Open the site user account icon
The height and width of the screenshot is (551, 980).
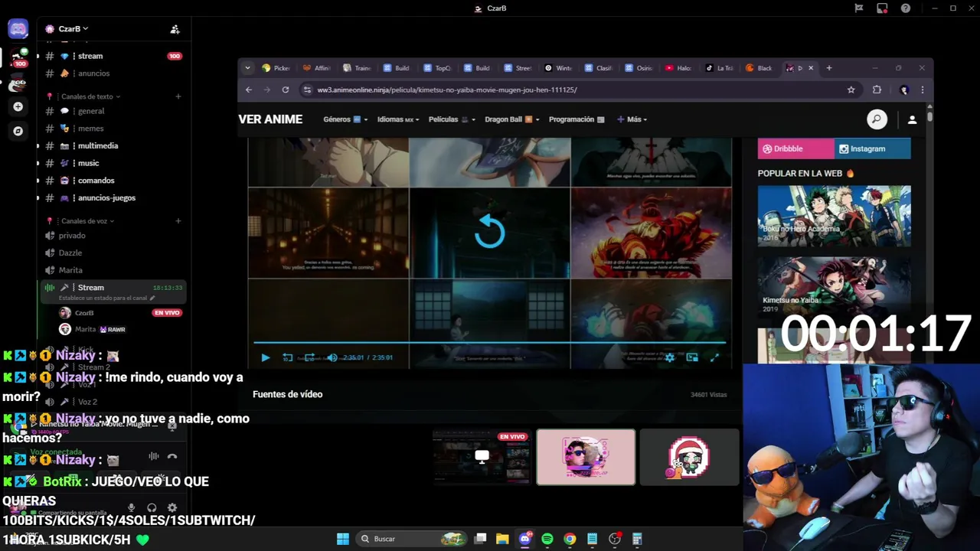tap(912, 119)
